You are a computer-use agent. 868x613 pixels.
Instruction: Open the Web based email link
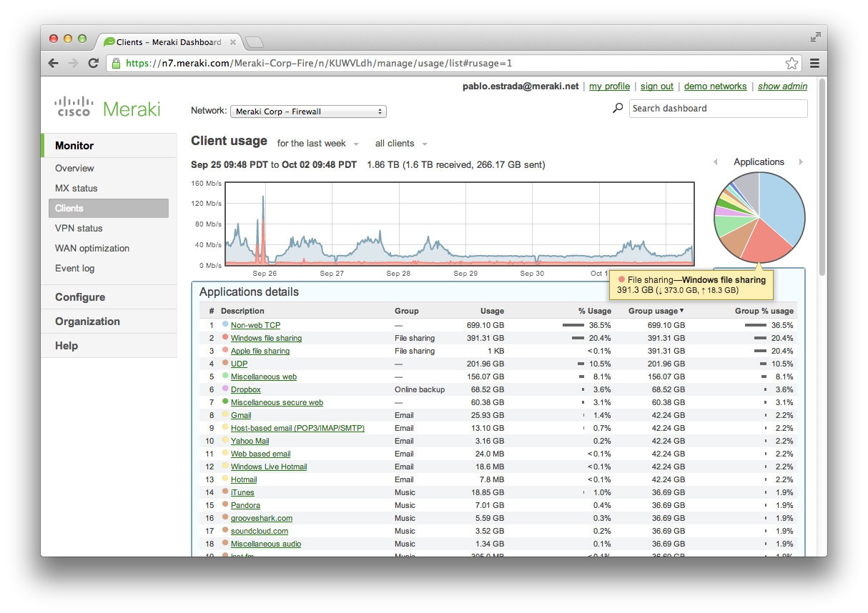pyautogui.click(x=260, y=454)
